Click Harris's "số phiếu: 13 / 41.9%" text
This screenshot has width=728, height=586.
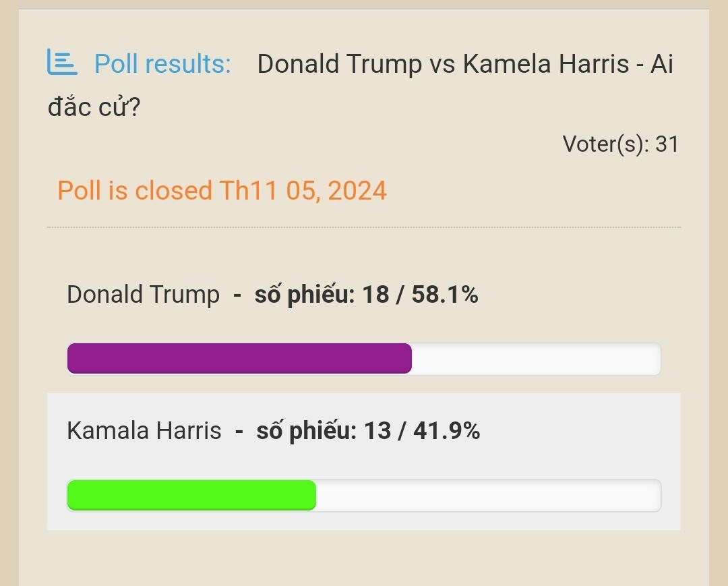368,430
